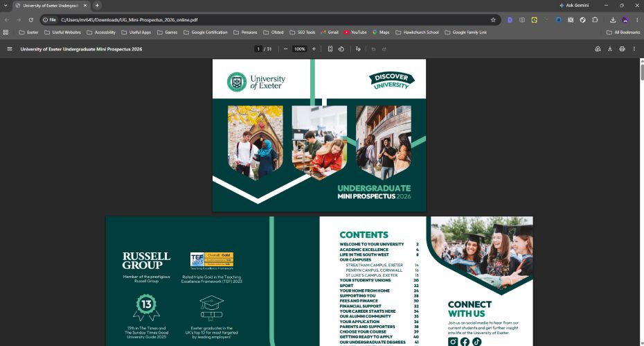Open the PDF sidebar menu
The width and height of the screenshot is (644, 346).
pyautogui.click(x=10, y=49)
